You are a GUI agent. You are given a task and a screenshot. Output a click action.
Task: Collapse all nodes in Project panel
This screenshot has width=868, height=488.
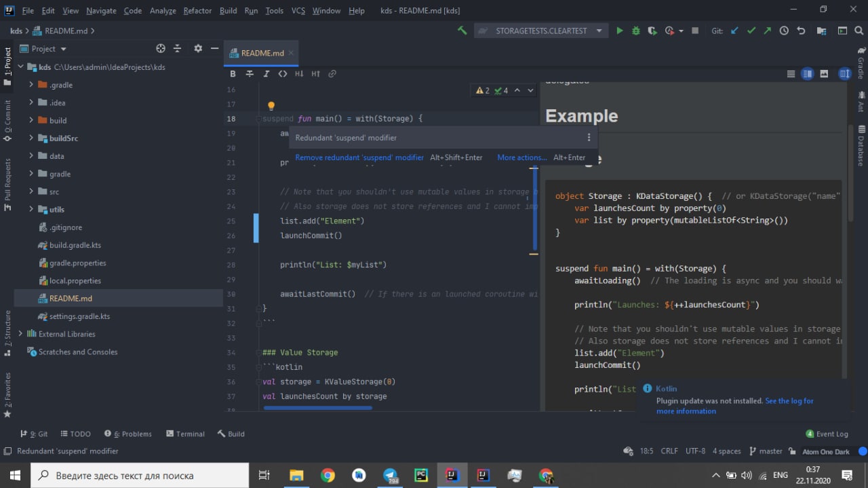tap(178, 48)
